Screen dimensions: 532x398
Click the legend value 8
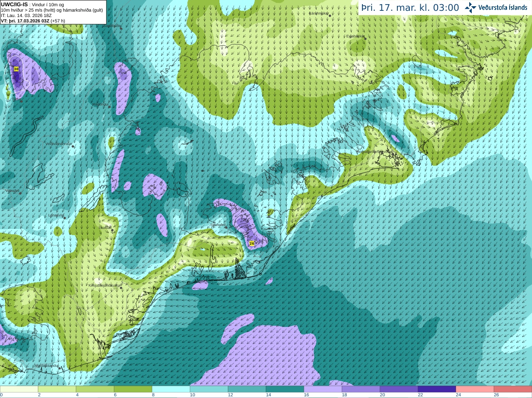pos(153,395)
